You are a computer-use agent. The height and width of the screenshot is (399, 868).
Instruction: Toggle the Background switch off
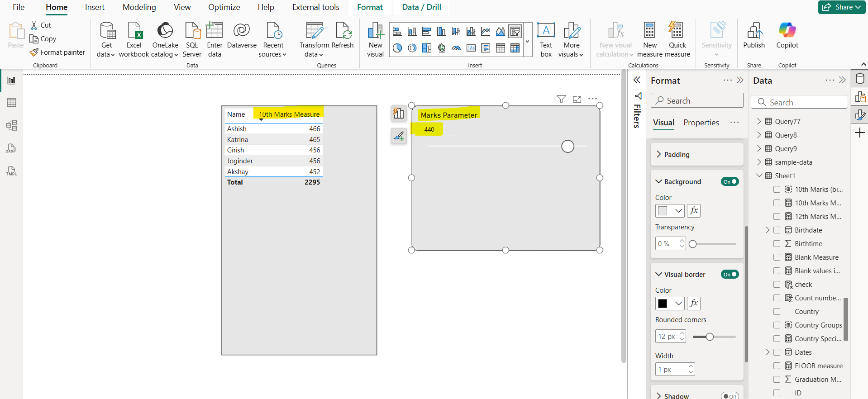pyautogui.click(x=730, y=182)
